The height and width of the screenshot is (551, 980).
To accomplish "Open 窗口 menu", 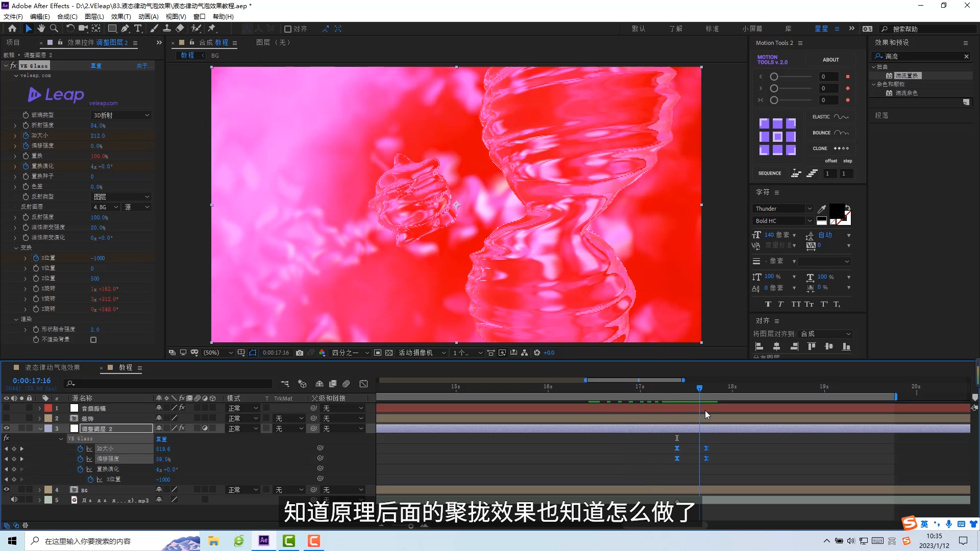I will pos(199,16).
